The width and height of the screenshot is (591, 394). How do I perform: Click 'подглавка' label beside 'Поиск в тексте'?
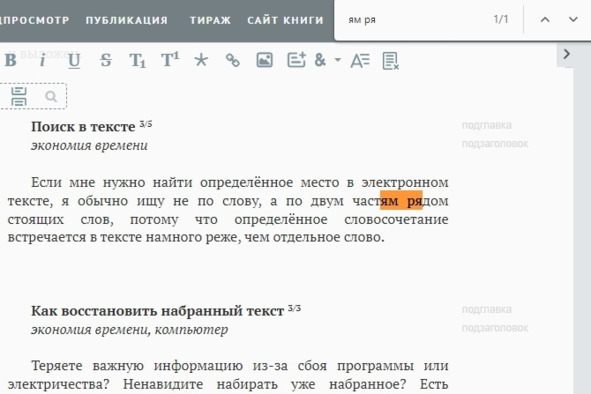point(487,125)
